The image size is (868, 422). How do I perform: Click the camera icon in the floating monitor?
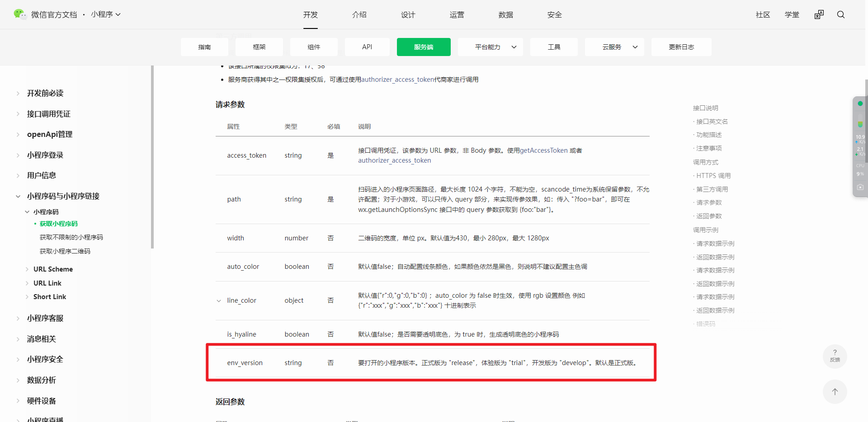pyautogui.click(x=860, y=187)
